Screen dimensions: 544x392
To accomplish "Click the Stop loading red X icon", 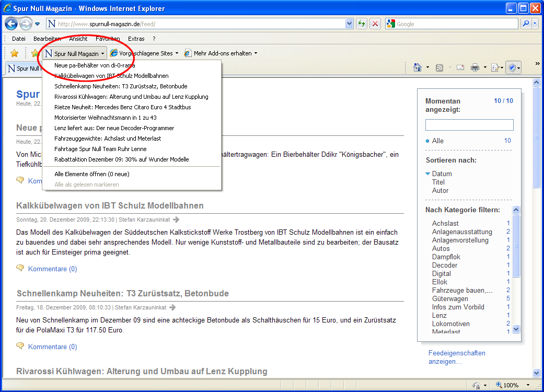I will click(x=375, y=24).
